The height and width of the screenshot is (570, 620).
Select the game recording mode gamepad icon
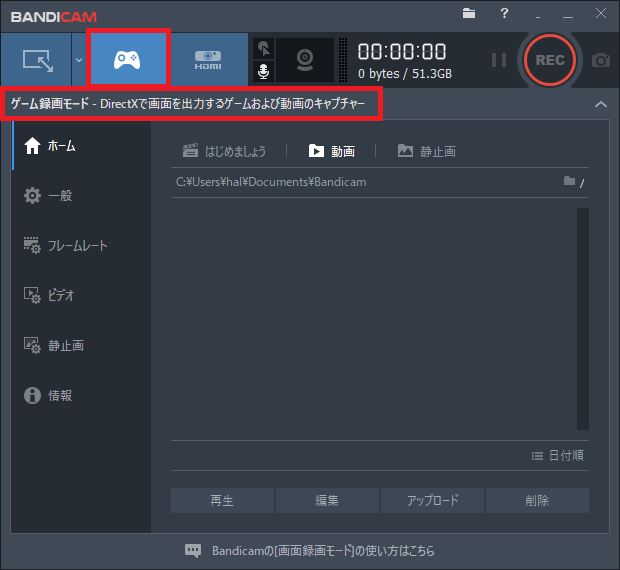click(x=127, y=60)
